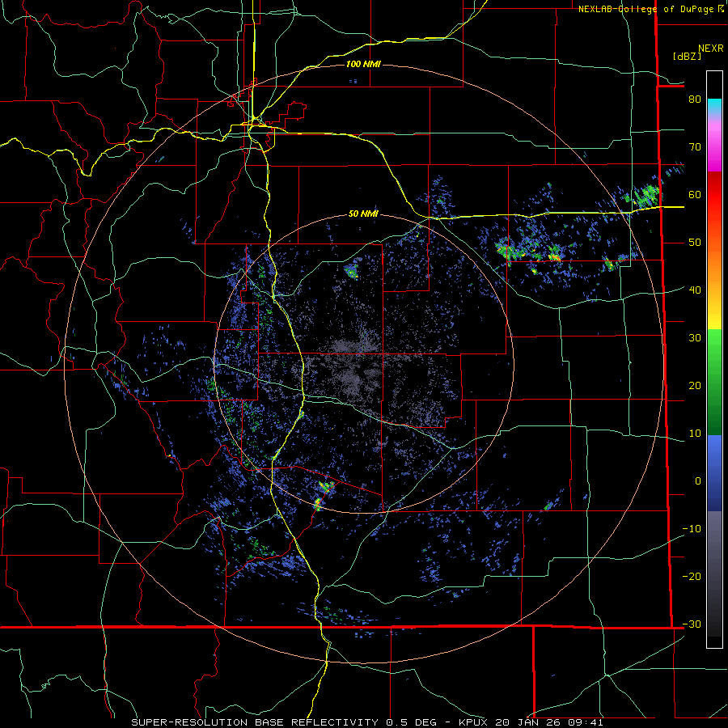Click the Super-Resolution Base Reflectivity caption

367,722
